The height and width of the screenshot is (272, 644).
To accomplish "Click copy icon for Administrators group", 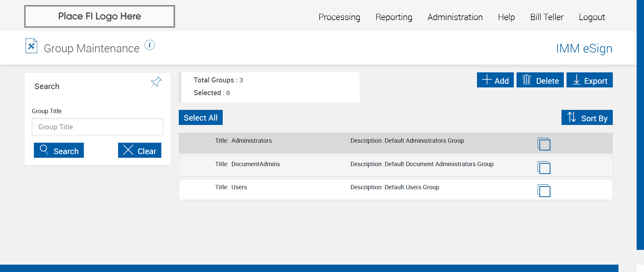I will pyautogui.click(x=544, y=144).
